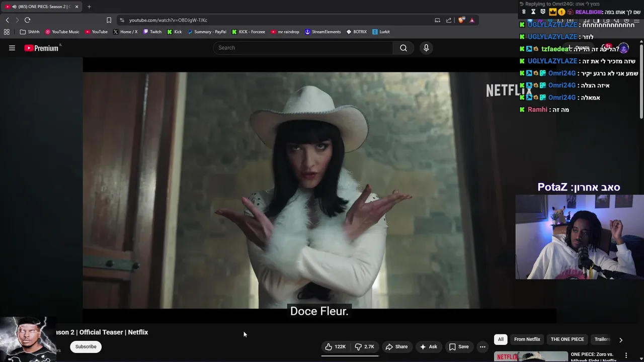
Task: Click tzfaedea username in chat
Action: click(x=555, y=49)
